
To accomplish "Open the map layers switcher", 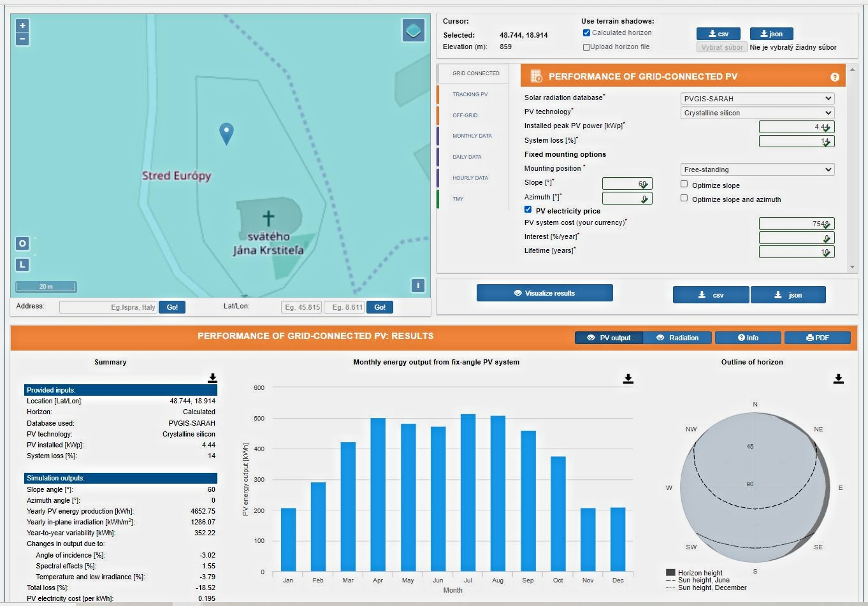I will 414,30.
